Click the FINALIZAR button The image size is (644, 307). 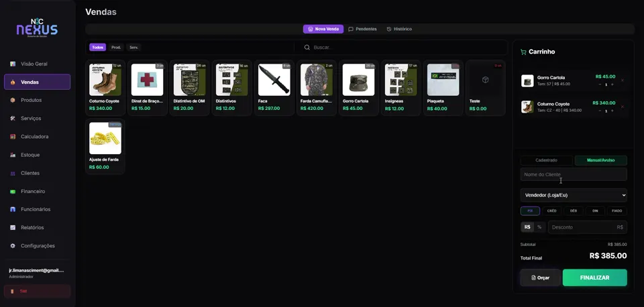595,278
